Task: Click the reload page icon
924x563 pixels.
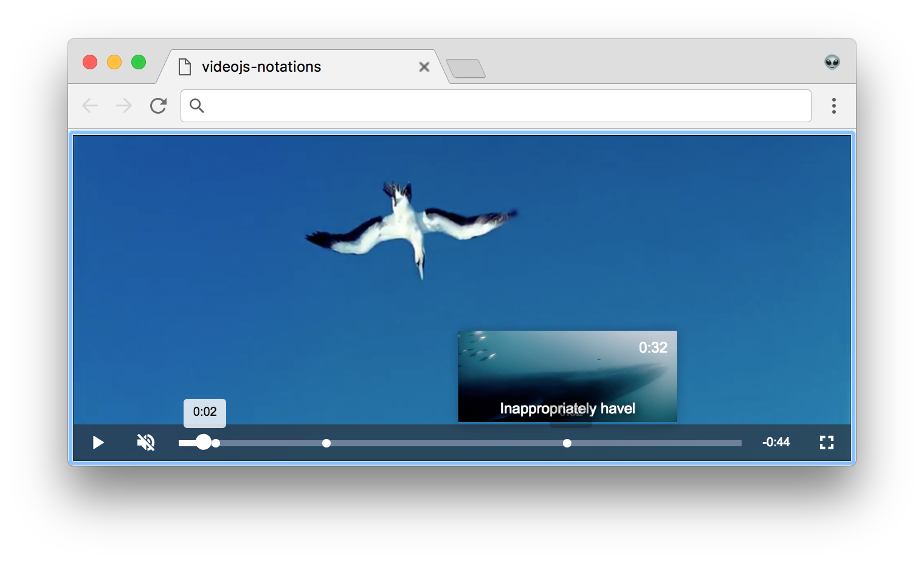Action: point(157,106)
